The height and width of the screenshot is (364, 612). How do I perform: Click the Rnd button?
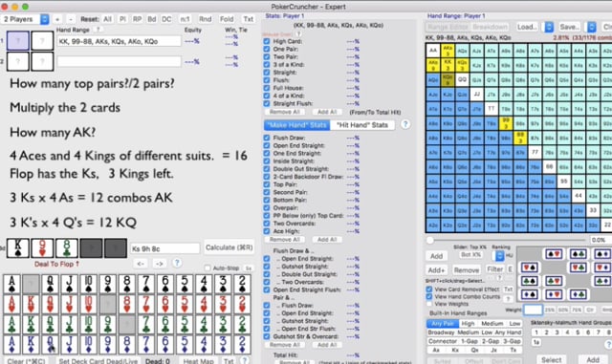click(205, 19)
